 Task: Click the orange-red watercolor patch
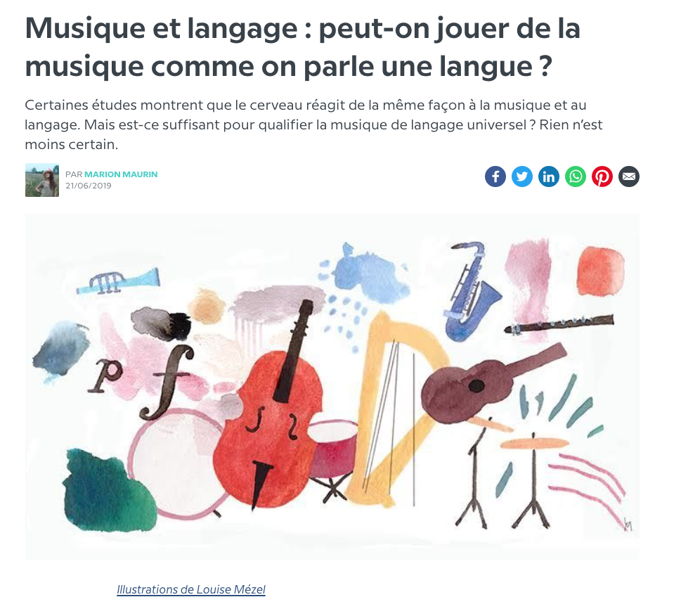tap(600, 271)
